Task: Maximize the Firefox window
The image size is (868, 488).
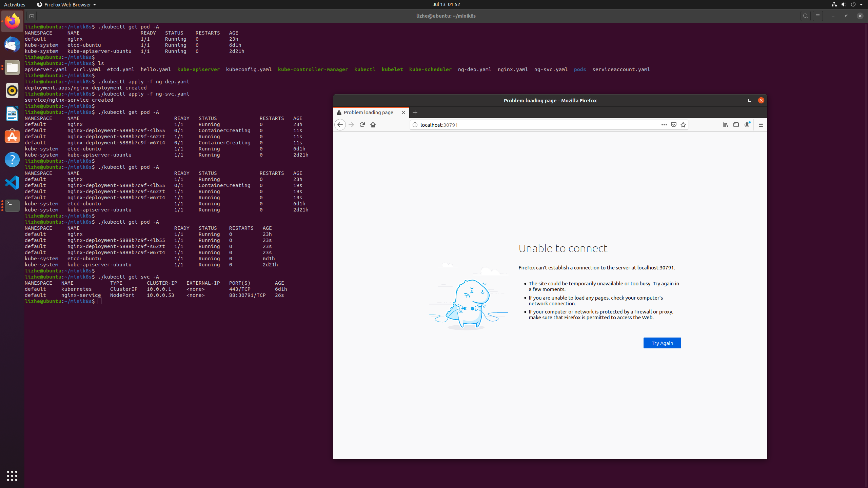Action: tap(750, 100)
